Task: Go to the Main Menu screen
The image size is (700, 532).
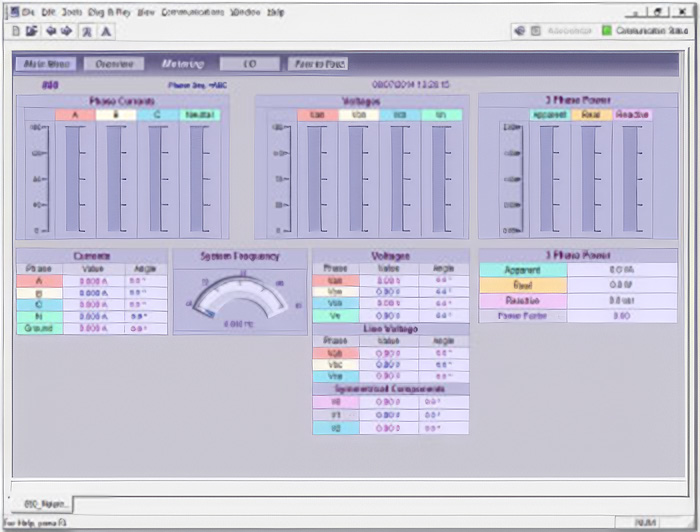Action: (x=46, y=64)
